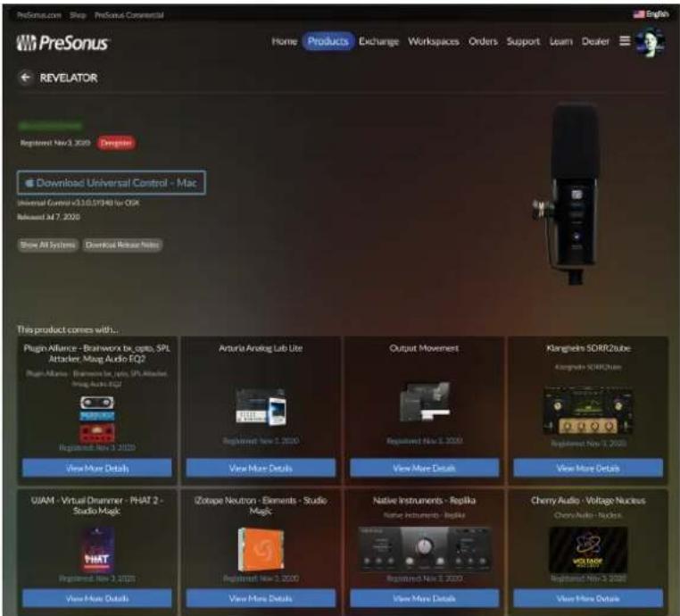680x616 pixels.
Task: View More Details for iZotope Neutron Elements
Action: point(261,598)
